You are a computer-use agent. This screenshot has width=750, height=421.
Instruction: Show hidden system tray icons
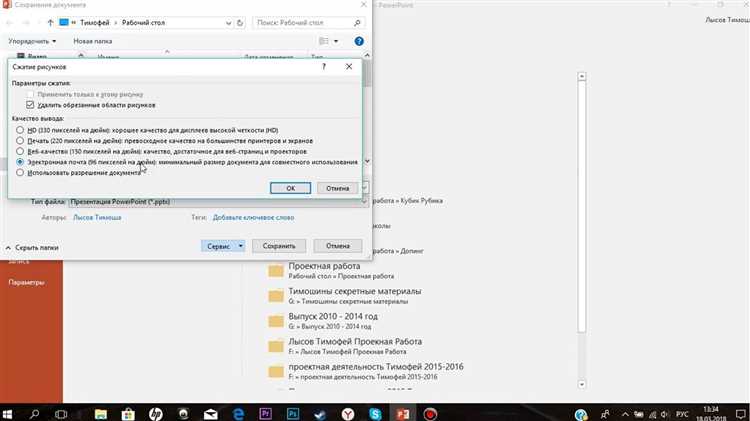(625, 414)
